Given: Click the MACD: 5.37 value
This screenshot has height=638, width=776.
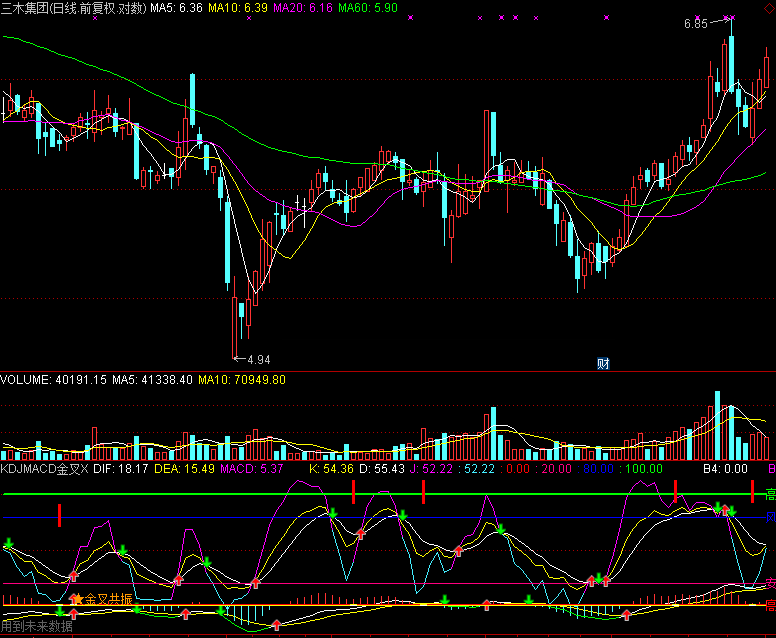Looking at the screenshot, I should point(252,469).
